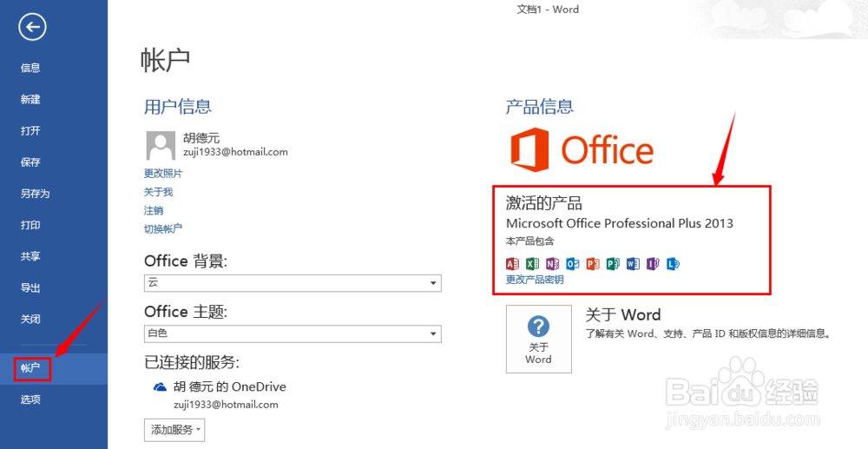This screenshot has height=449, width=868.
Task: Click the Publisher icon in product list
Action: point(613,264)
